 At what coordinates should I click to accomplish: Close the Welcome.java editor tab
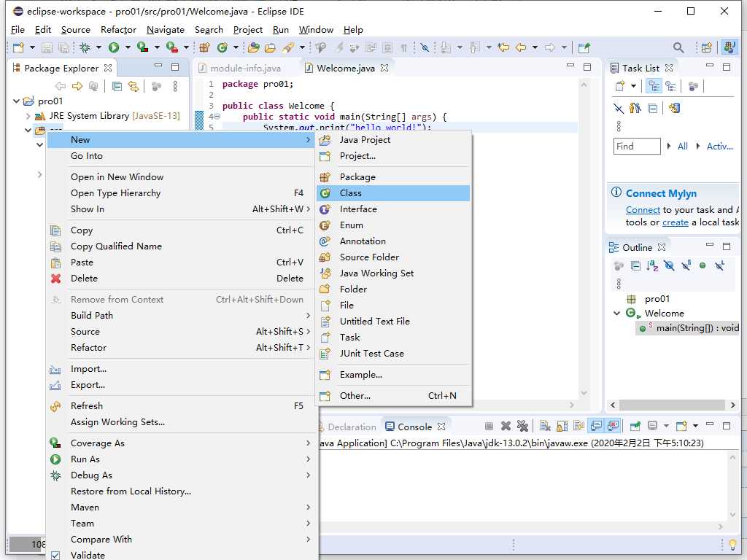[x=384, y=68]
